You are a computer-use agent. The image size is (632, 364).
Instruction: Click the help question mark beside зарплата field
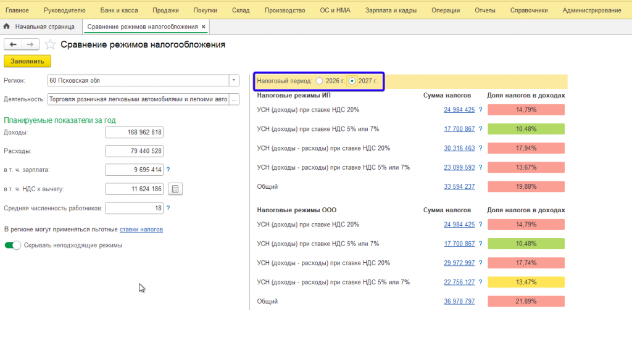pos(168,170)
